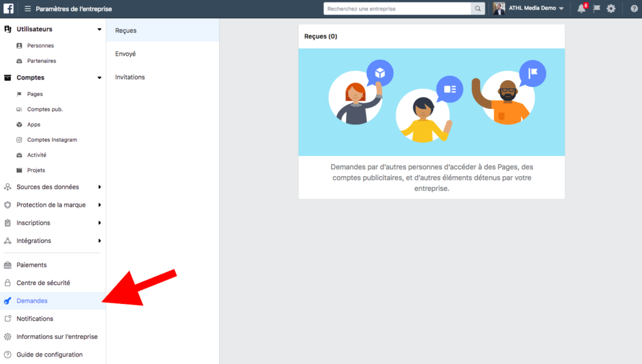Select the Envoyé tab
Image resolution: width=642 pixels, height=364 pixels.
(x=125, y=54)
